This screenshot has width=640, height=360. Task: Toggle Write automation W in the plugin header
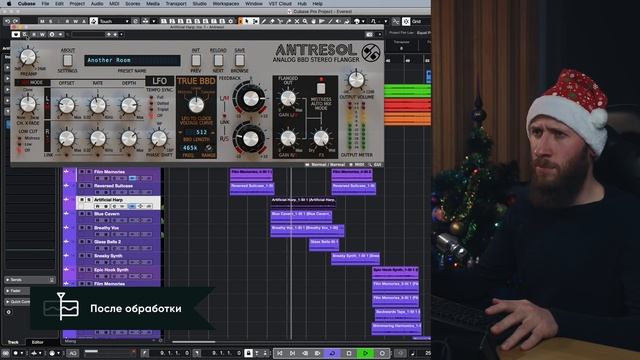[x=42, y=35]
